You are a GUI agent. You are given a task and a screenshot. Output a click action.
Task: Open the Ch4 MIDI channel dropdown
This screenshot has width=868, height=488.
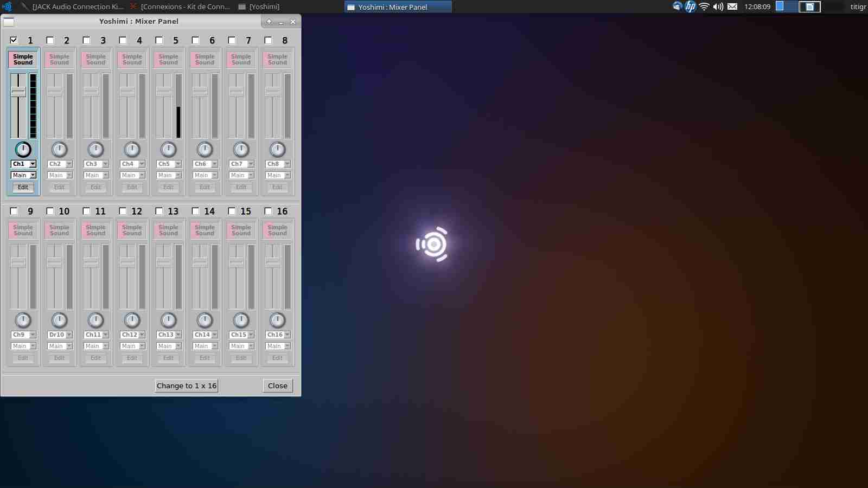(x=132, y=164)
